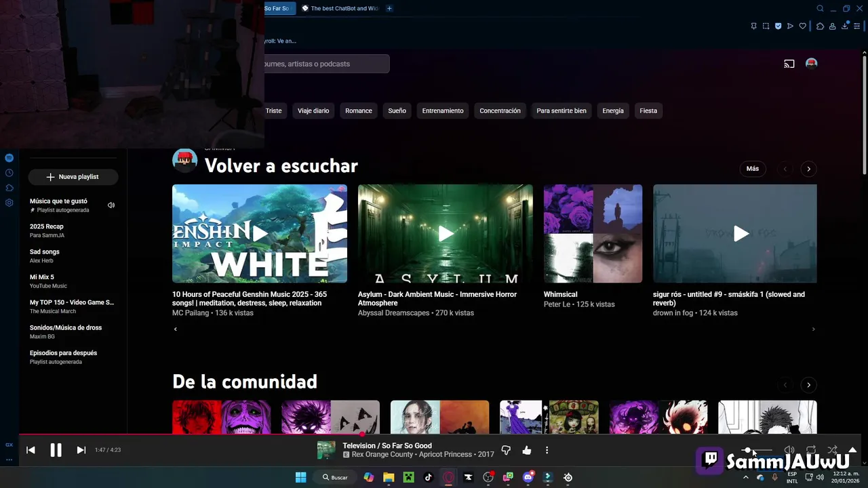The height and width of the screenshot is (488, 868).
Task: Open the Windows Start menu
Action: [x=301, y=477]
